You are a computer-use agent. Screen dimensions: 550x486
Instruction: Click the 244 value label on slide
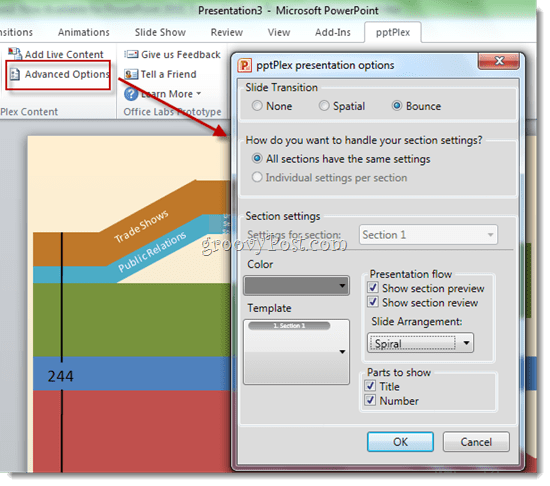click(60, 376)
